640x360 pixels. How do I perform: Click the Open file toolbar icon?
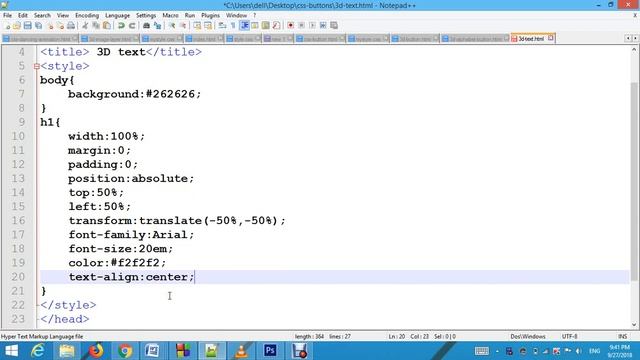coord(17,26)
